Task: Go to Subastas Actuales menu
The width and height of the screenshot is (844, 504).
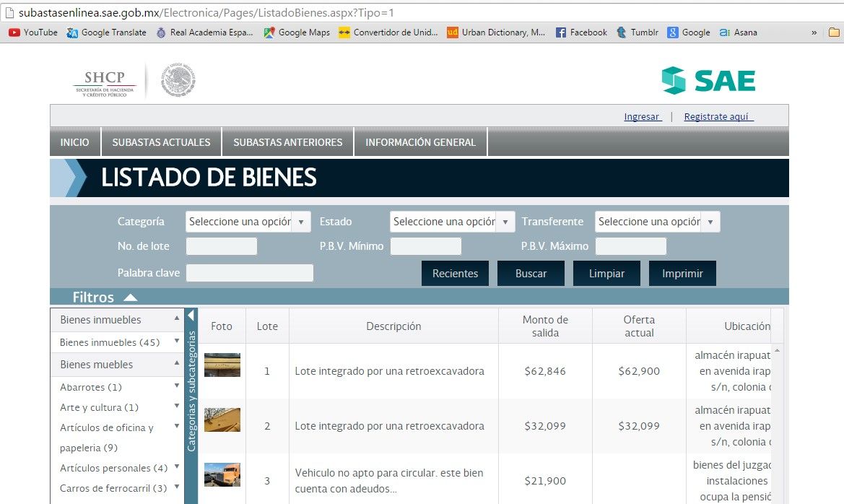Action: click(x=161, y=142)
